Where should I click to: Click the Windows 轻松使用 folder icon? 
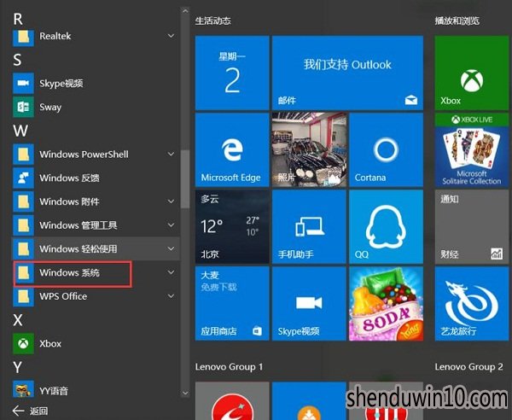(x=23, y=249)
